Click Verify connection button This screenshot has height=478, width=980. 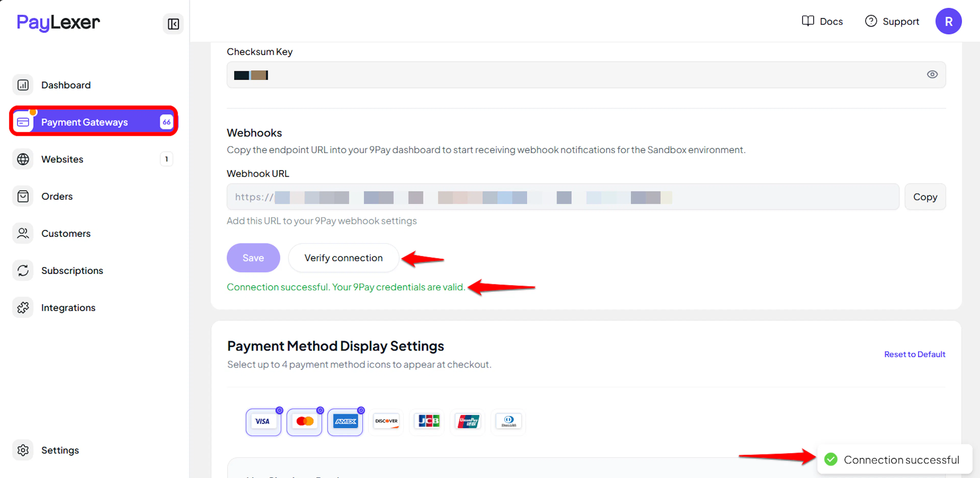(344, 258)
